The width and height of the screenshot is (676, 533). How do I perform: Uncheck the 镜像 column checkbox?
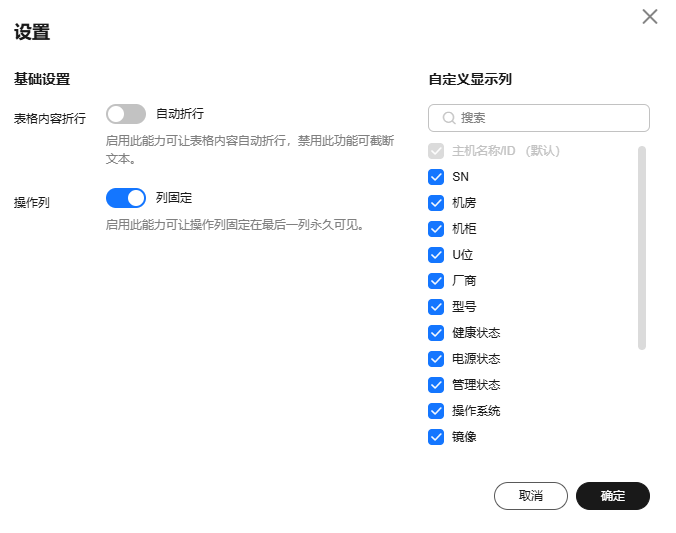point(436,437)
